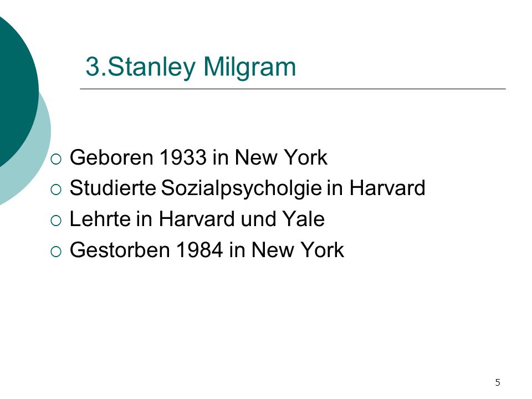Click the slide title "3.Stanley Milgram"

pyautogui.click(x=191, y=67)
